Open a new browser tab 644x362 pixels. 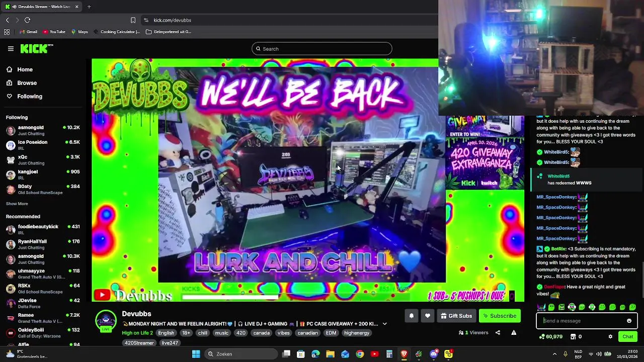tap(89, 7)
